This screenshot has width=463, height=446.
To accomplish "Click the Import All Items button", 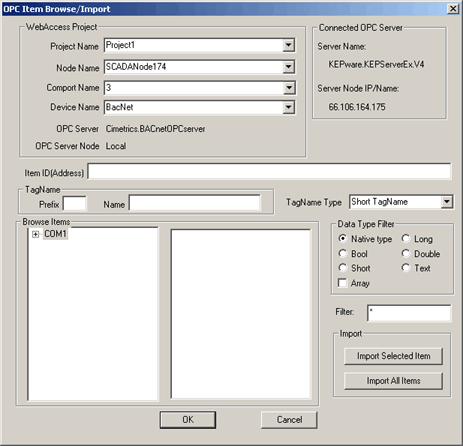I will pos(393,381).
